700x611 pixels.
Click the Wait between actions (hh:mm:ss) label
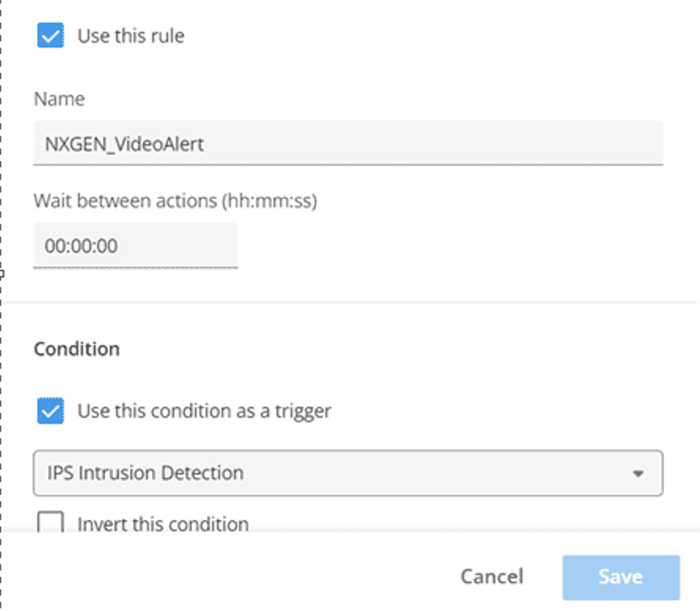point(175,200)
